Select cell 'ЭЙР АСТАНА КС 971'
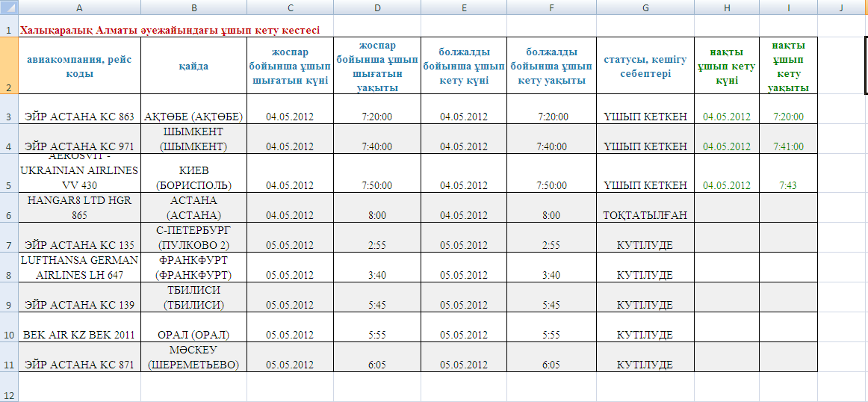This screenshot has width=868, height=402. (80, 139)
